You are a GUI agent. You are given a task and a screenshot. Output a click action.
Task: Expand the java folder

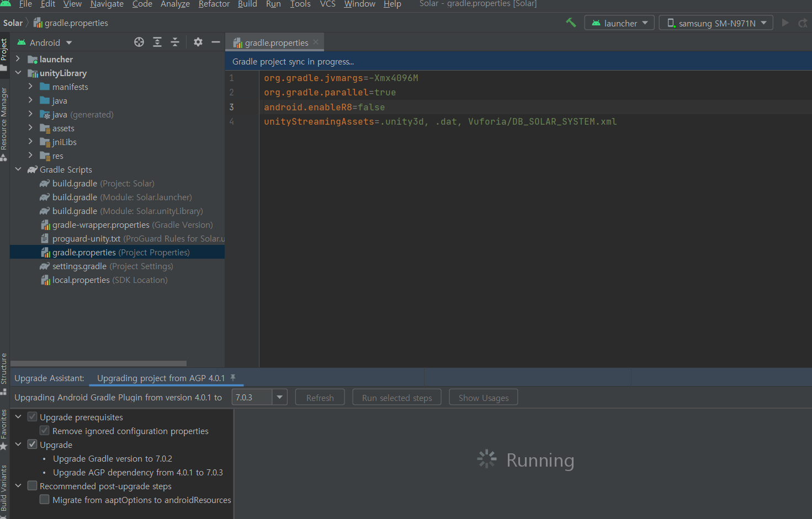[x=30, y=100]
